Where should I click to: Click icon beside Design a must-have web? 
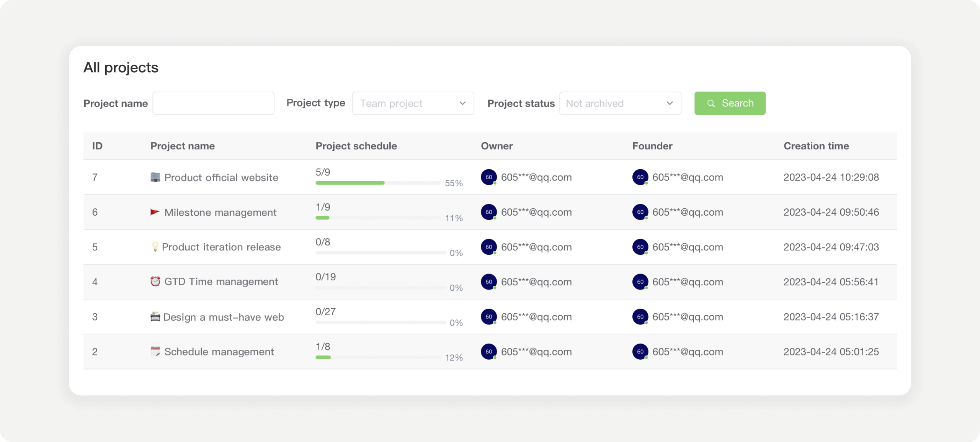[x=155, y=317]
